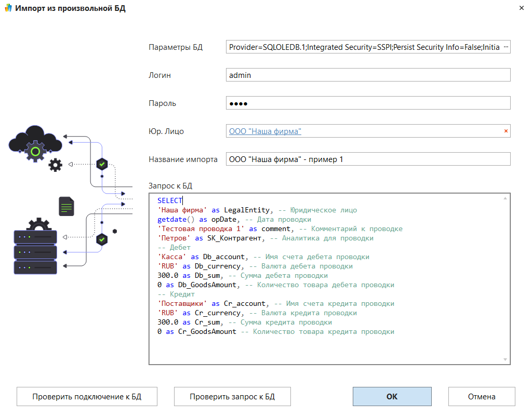
Task: Cancel the dialog with Отмена
Action: click(481, 396)
